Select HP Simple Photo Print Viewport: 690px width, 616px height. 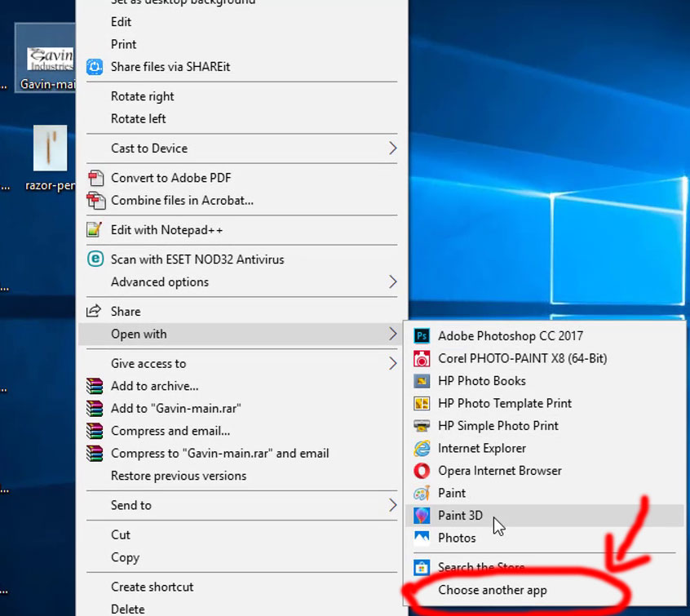pyautogui.click(x=497, y=425)
